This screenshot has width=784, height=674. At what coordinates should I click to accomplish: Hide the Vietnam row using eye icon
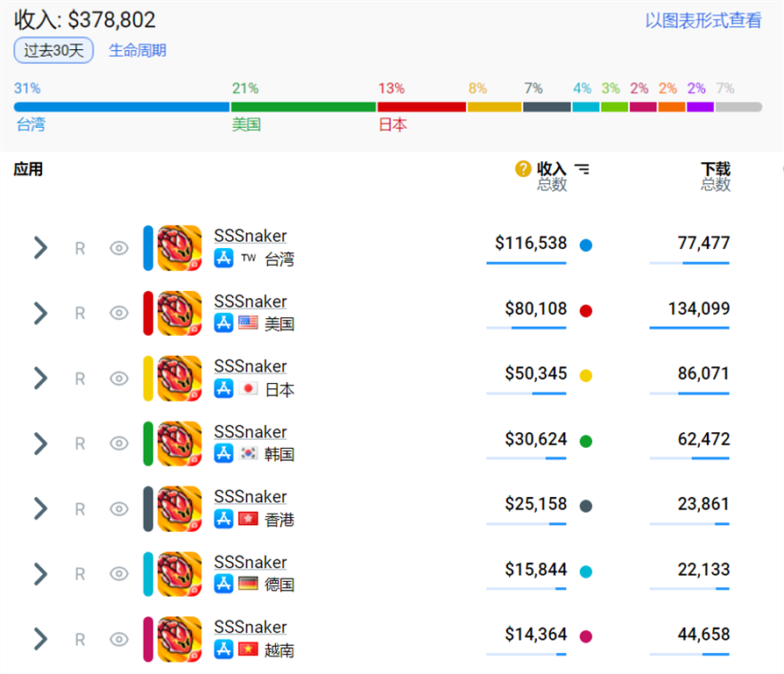click(119, 640)
